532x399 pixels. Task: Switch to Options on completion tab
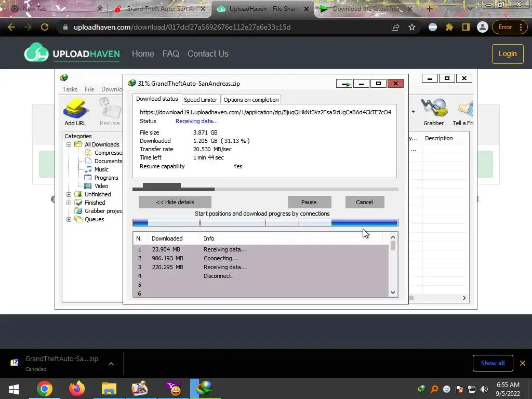251,100
